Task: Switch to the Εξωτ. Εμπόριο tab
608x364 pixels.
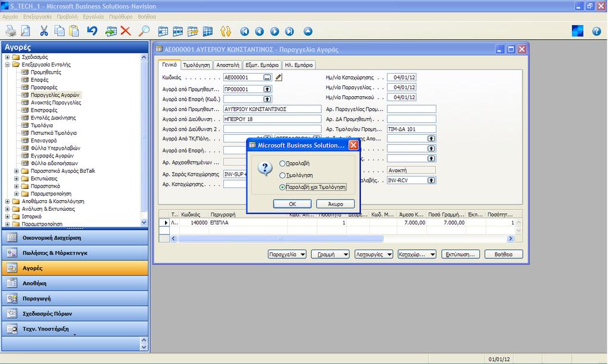Action: coord(262,65)
